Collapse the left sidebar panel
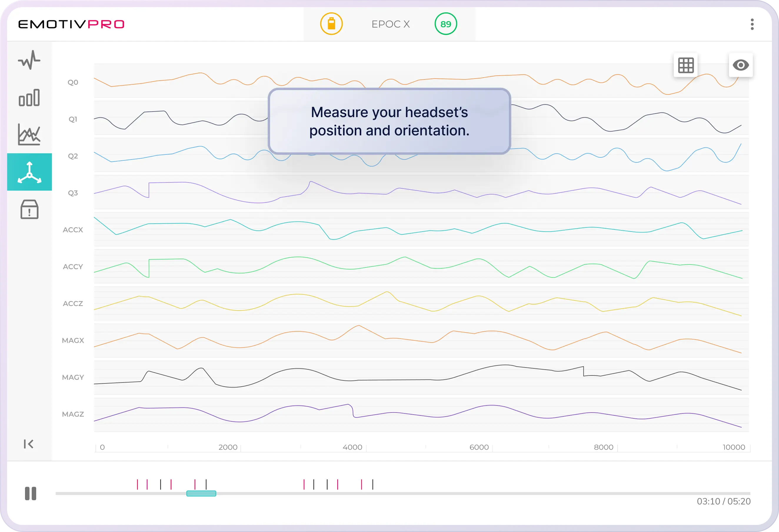Screen dimensions: 779x532 pos(29,444)
